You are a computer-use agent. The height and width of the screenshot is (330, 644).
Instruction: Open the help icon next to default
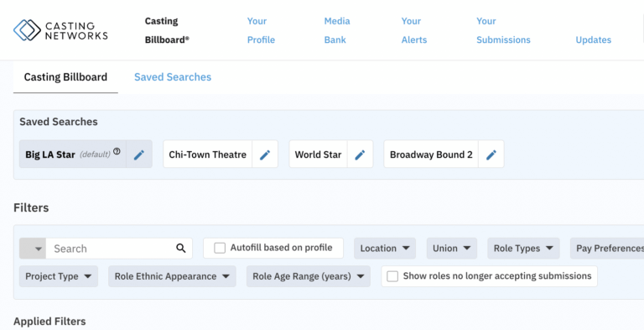coord(117,151)
